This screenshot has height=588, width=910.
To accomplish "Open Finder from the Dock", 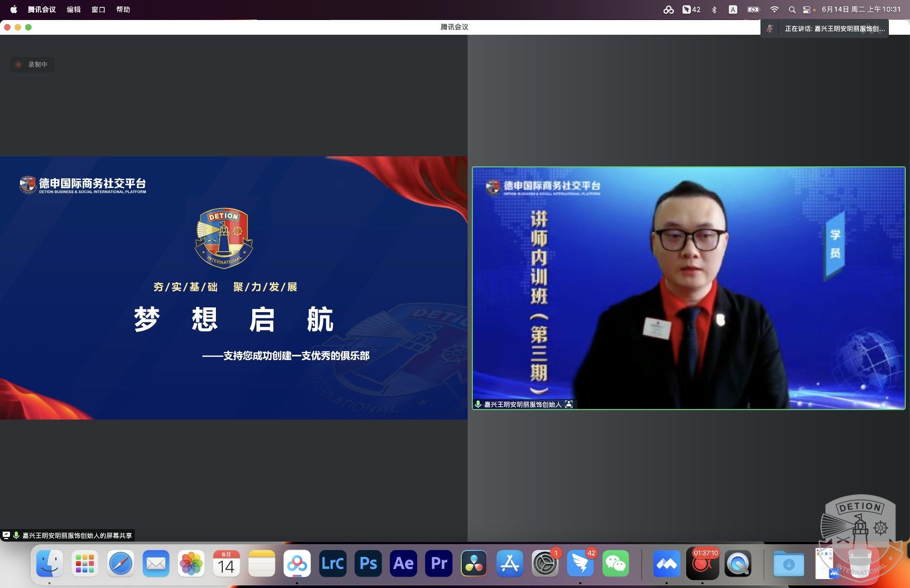I will tap(50, 564).
